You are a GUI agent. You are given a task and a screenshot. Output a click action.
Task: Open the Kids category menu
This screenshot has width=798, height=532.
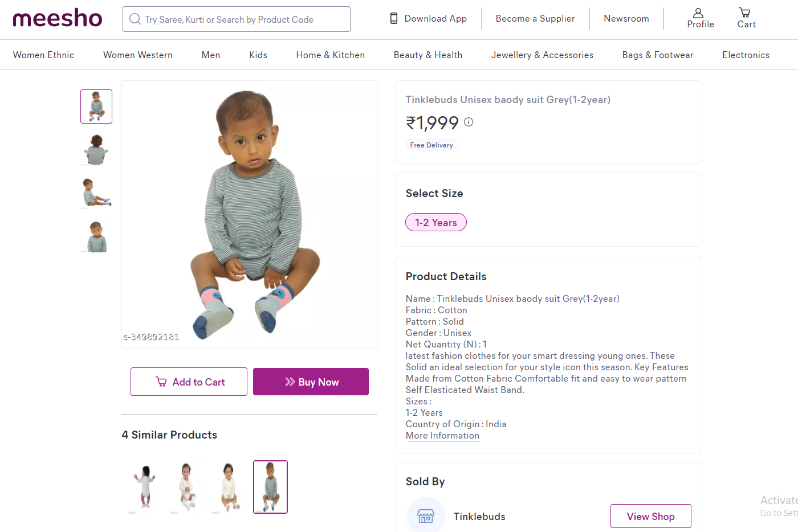point(258,55)
